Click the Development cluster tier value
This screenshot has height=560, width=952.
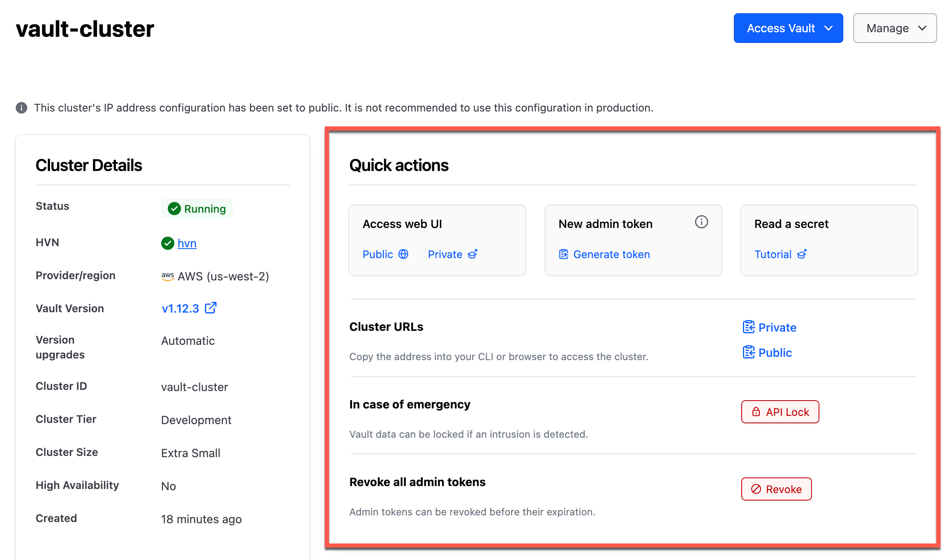click(x=196, y=420)
